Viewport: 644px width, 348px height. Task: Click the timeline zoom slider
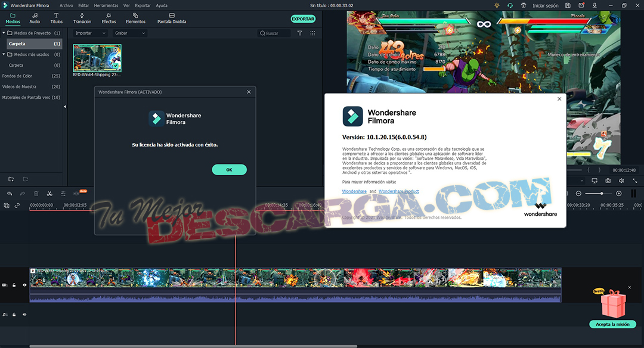point(599,193)
